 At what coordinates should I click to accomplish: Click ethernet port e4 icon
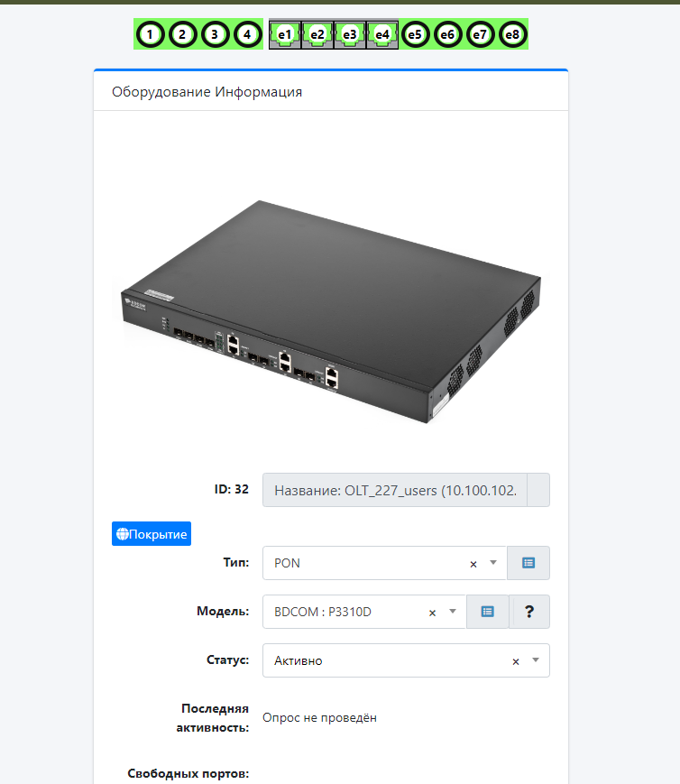[382, 34]
